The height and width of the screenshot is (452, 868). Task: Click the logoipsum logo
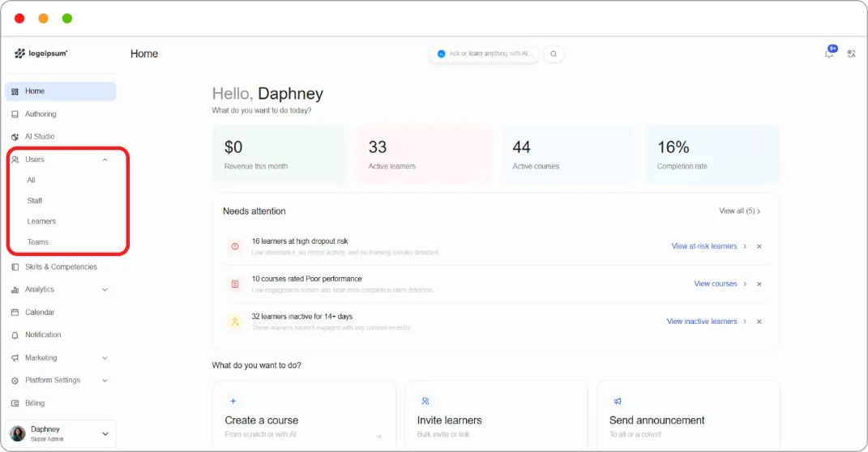tap(41, 53)
